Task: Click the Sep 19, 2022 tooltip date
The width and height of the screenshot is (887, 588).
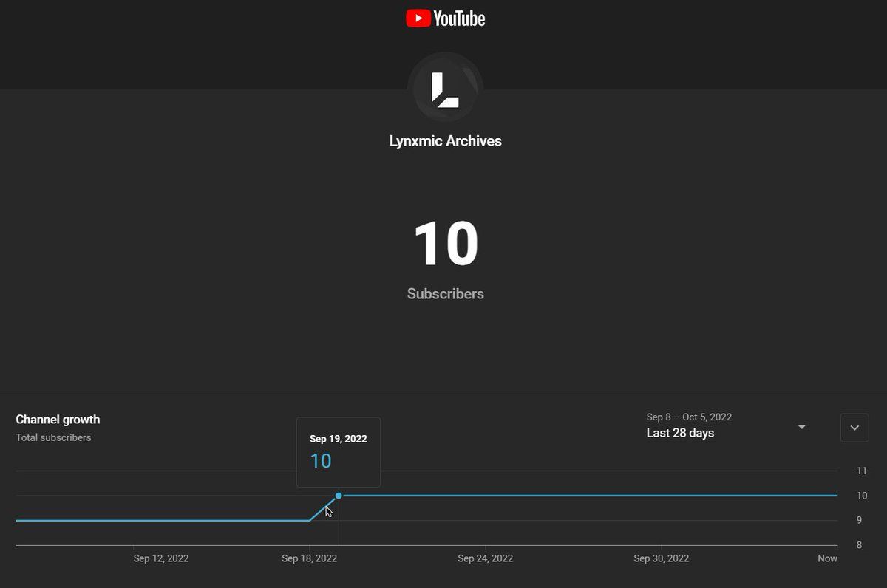Action: pos(338,439)
